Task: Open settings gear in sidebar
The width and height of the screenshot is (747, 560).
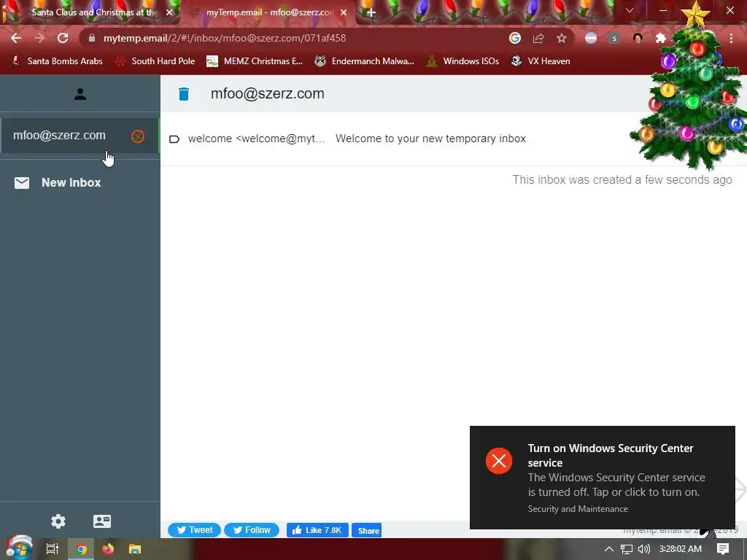Action: coord(58,521)
